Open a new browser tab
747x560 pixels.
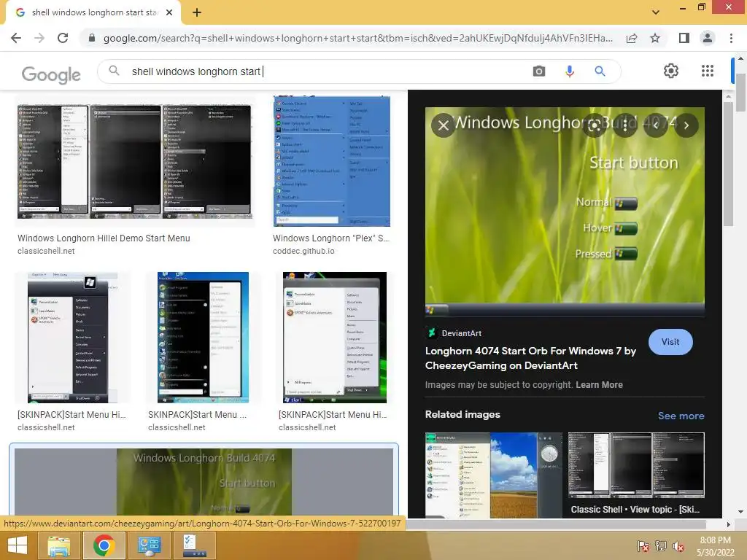(x=197, y=12)
